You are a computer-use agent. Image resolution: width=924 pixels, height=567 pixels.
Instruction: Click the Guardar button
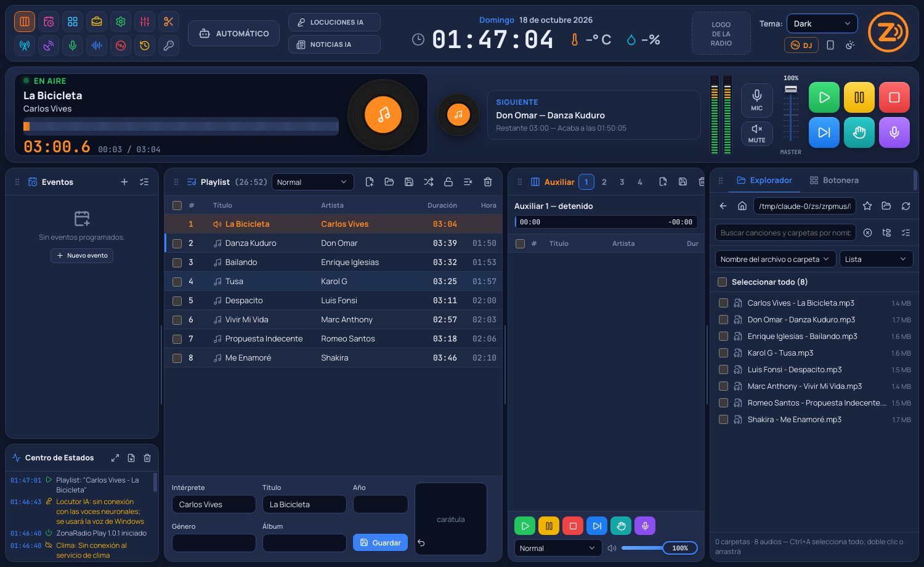pos(380,542)
